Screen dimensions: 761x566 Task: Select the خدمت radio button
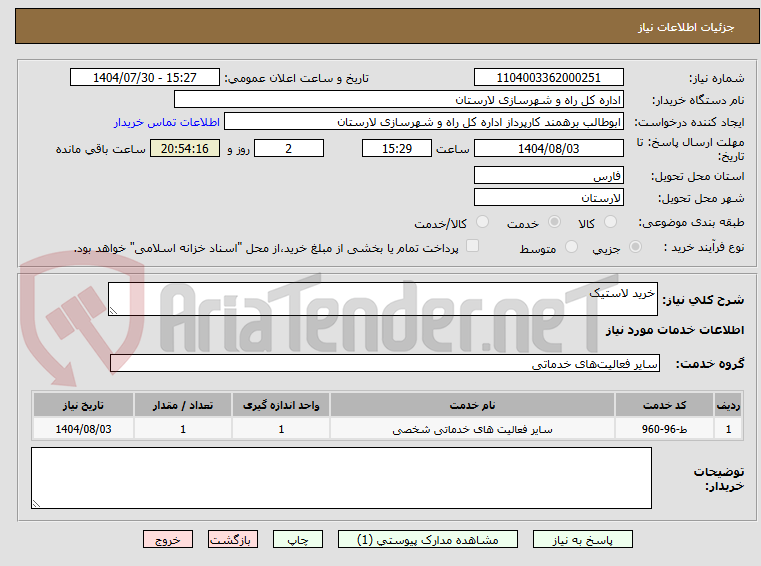point(554,222)
